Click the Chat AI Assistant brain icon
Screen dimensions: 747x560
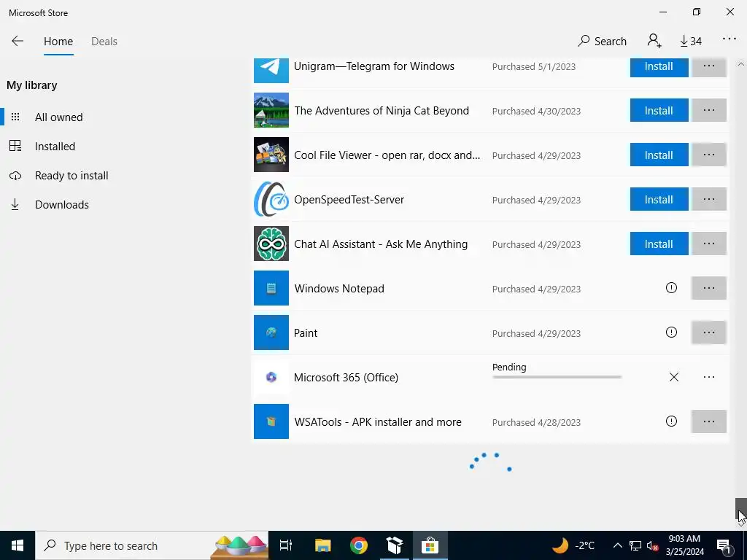point(271,244)
